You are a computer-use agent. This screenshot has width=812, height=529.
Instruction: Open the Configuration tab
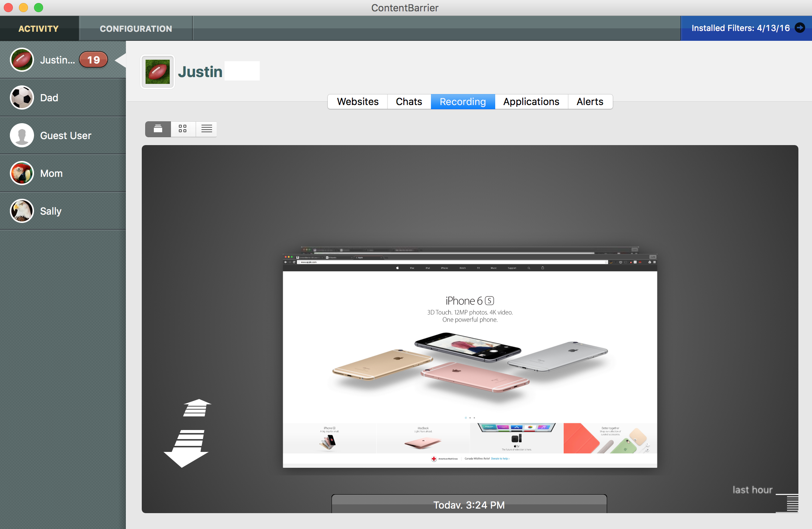coord(136,28)
